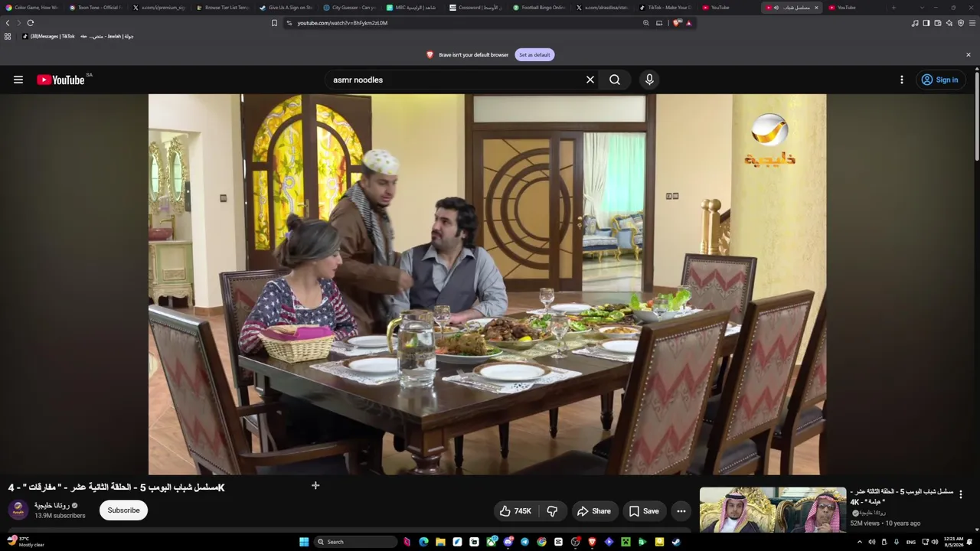Open the channel avatar below the video
The height and width of the screenshot is (551, 980).
coord(18,510)
